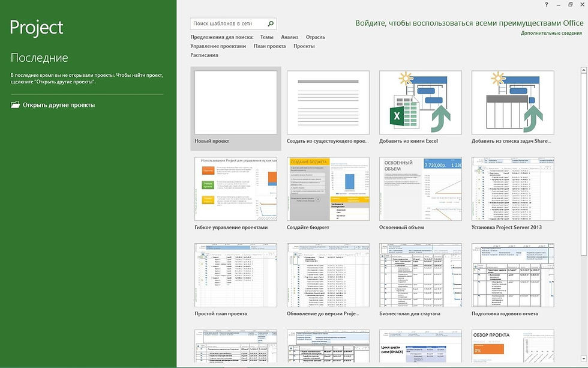Open the Цикл шести сигм template thumbnail
Image resolution: width=588 pixels, height=368 pixels.
[421, 346]
